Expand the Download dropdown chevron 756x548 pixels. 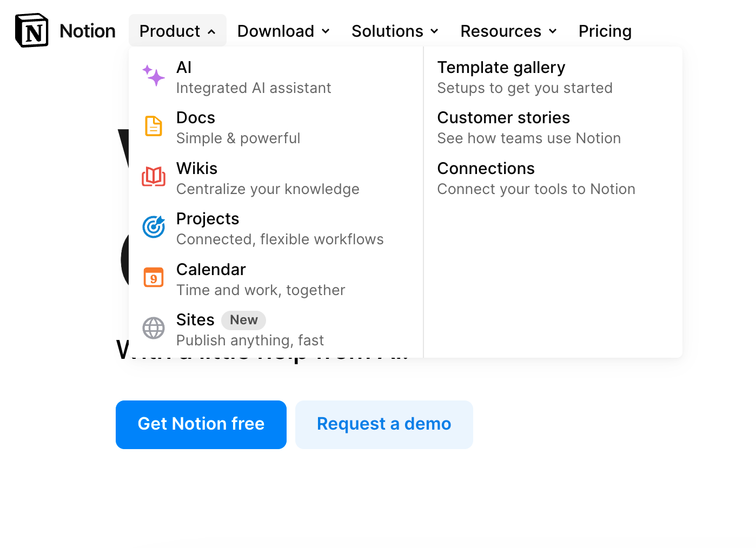(326, 31)
